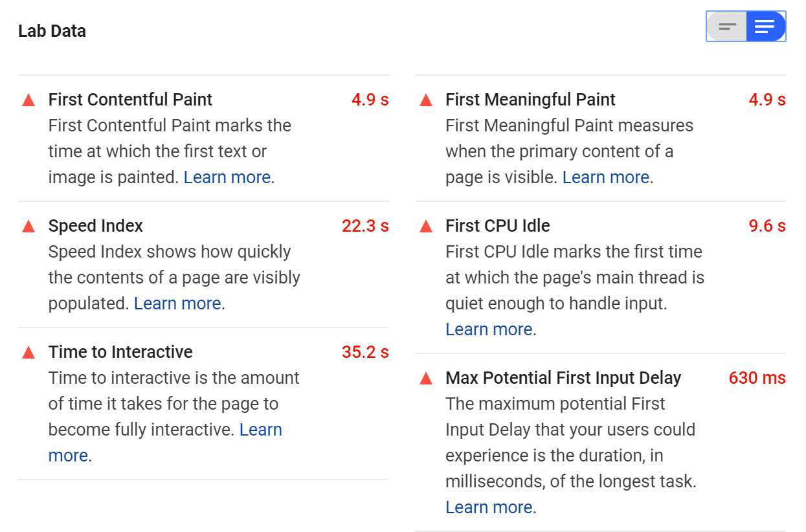This screenshot has width=806, height=532.
Task: Click the 22.3 s Speed Index value
Action: tap(365, 225)
